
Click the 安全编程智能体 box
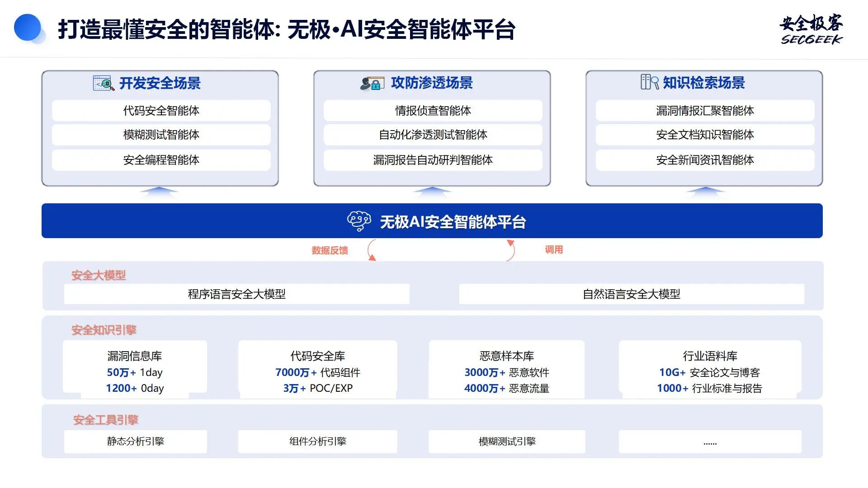[161, 160]
